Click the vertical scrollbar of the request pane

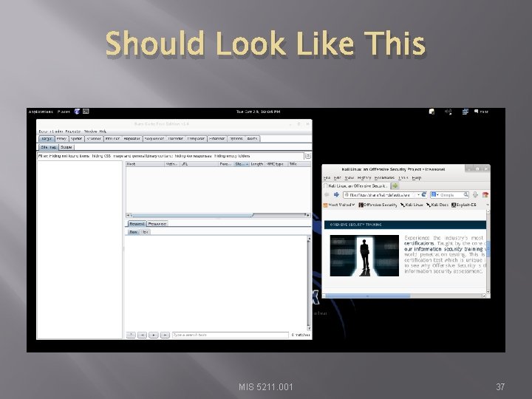coord(309,283)
